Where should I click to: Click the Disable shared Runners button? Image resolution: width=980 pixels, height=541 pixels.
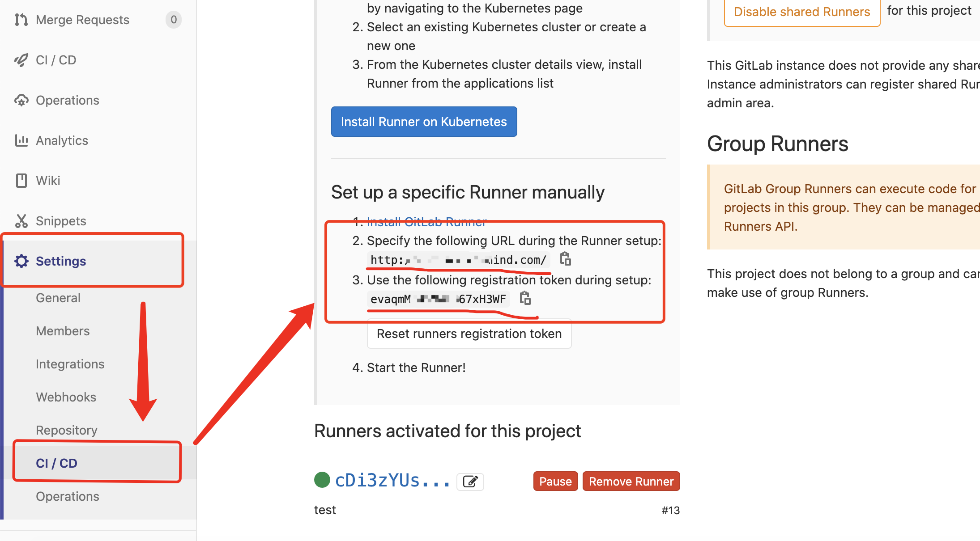point(802,12)
